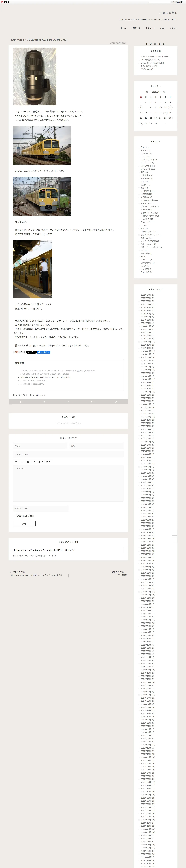
Task: Click the TOP breadcrumb link
Action: 121,20
